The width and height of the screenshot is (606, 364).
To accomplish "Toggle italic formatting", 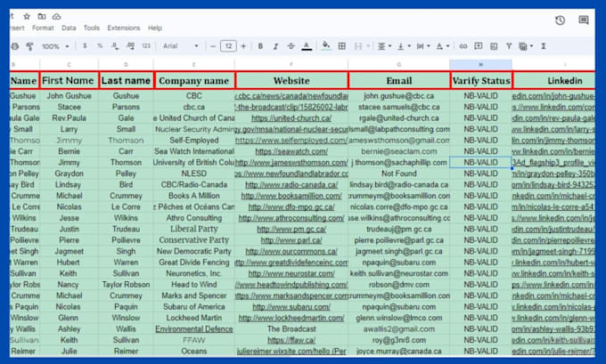I will point(275,46).
